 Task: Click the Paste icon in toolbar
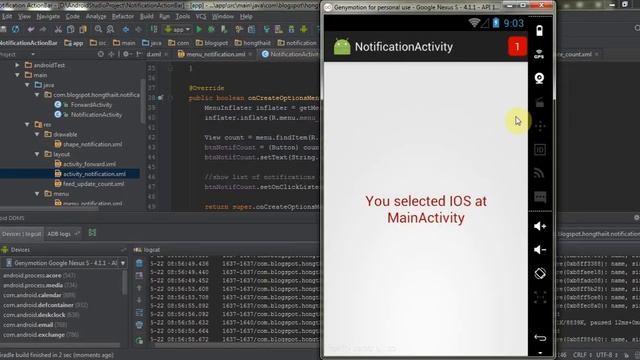(83, 29)
